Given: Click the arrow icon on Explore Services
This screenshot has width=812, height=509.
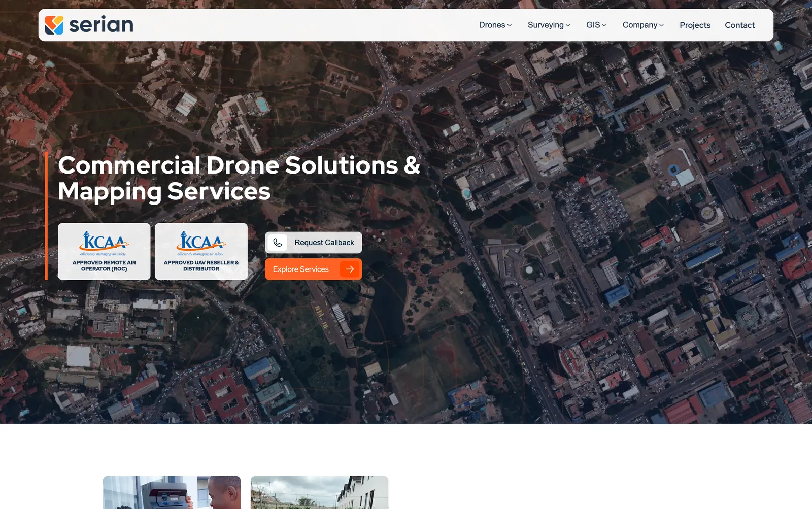Looking at the screenshot, I should tap(350, 269).
